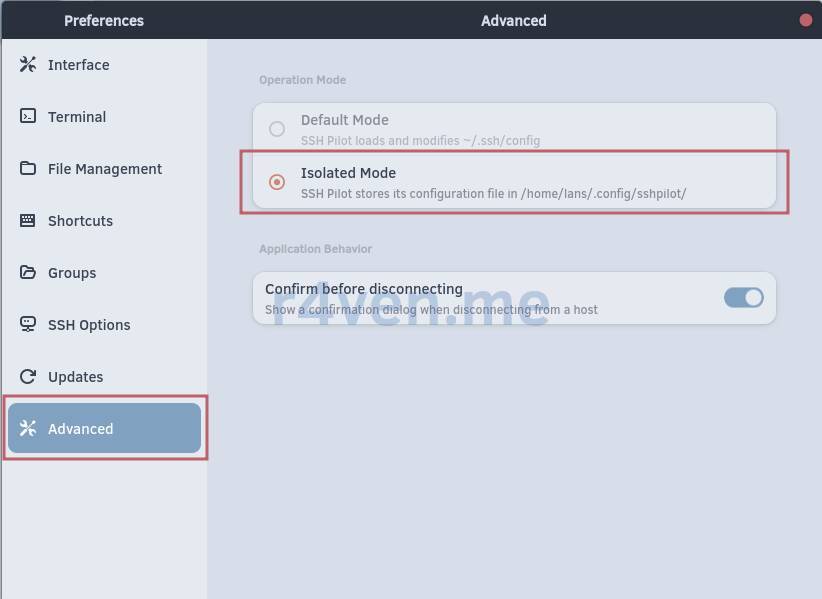Close the Preferences window with red button

(806, 20)
